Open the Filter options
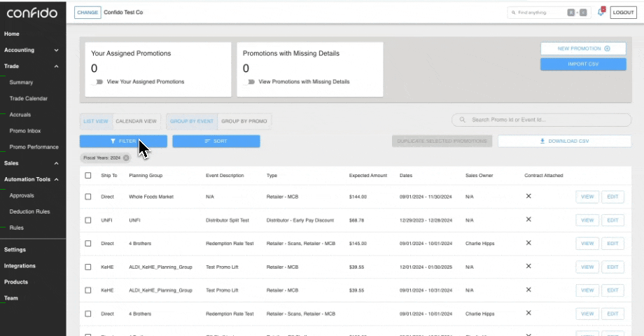The width and height of the screenshot is (644, 336). point(123,141)
